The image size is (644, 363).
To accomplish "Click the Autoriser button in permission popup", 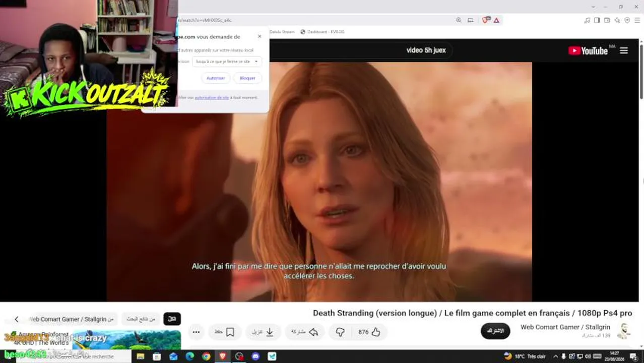I will pos(216,78).
